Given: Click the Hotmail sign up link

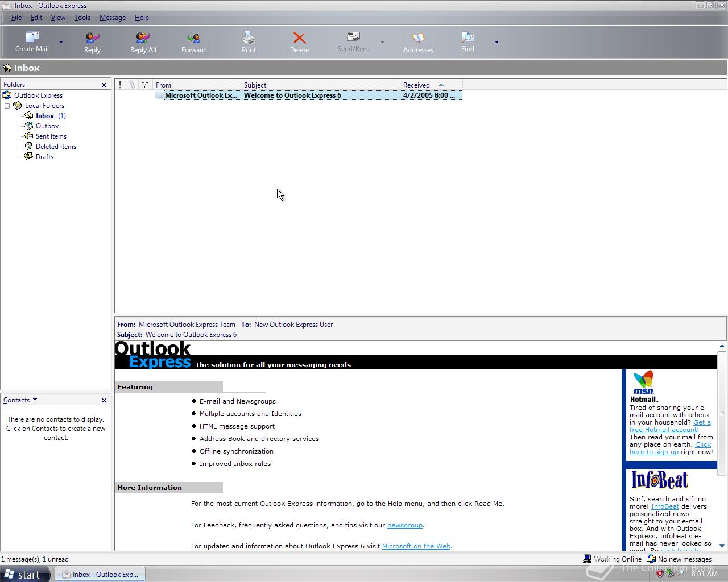Looking at the screenshot, I should point(670,448).
